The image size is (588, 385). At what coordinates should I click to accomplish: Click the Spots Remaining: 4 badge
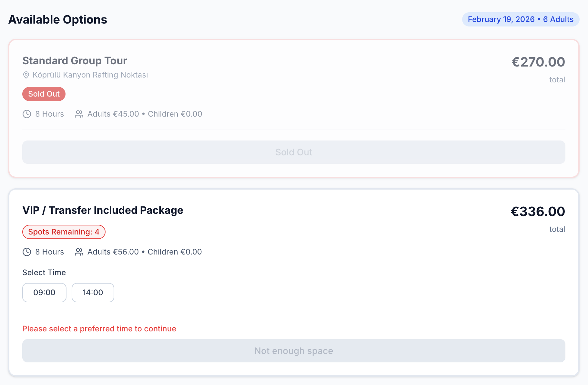point(64,232)
